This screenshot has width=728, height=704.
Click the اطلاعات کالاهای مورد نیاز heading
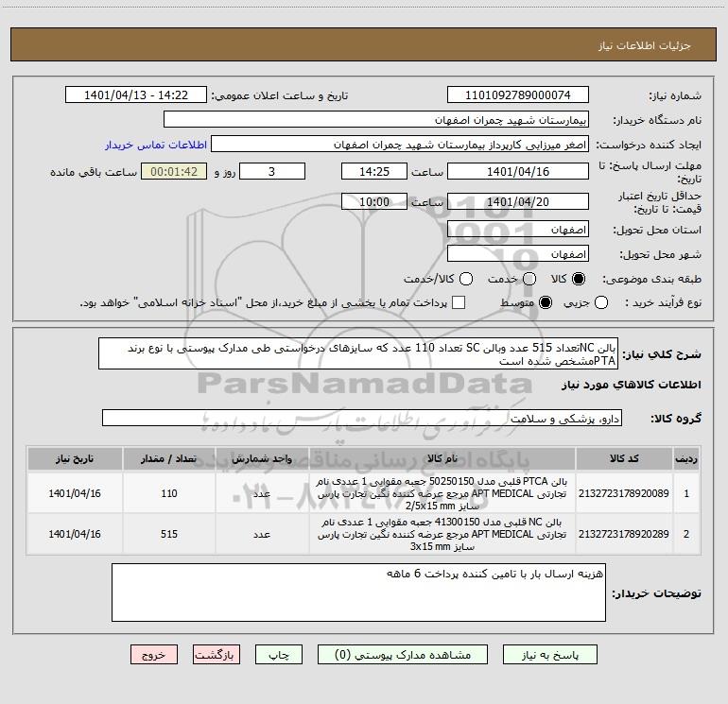(631, 385)
